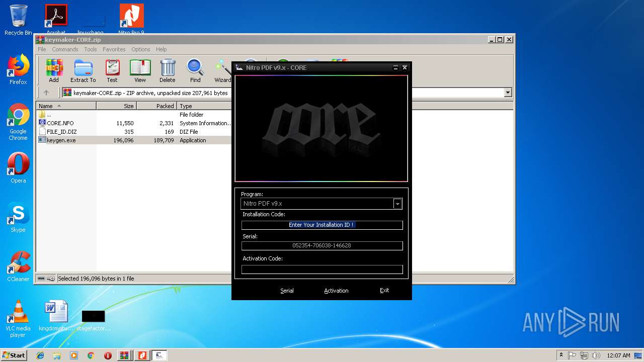The width and height of the screenshot is (644, 362).
Task: Open VLC media player desktop shortcut
Action: (18, 319)
